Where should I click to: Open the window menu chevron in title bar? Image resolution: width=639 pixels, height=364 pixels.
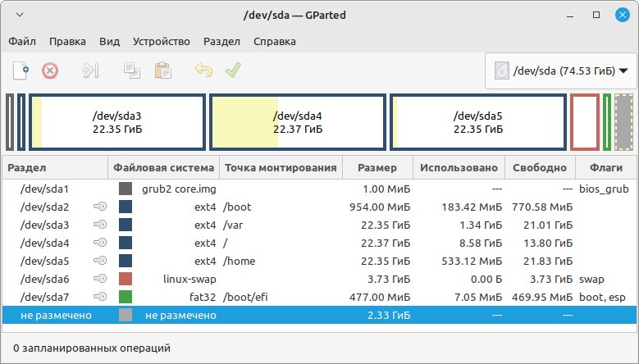pos(20,15)
